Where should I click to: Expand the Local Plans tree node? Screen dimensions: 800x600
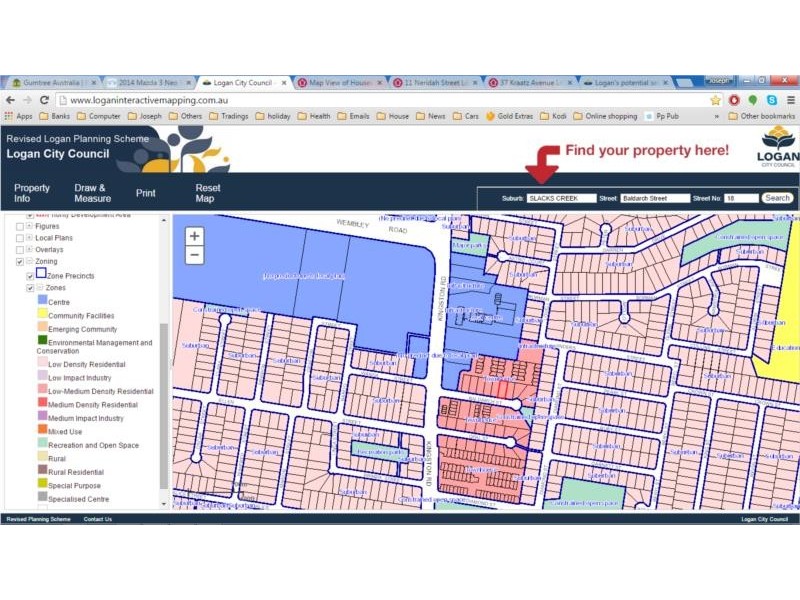[x=30, y=237]
